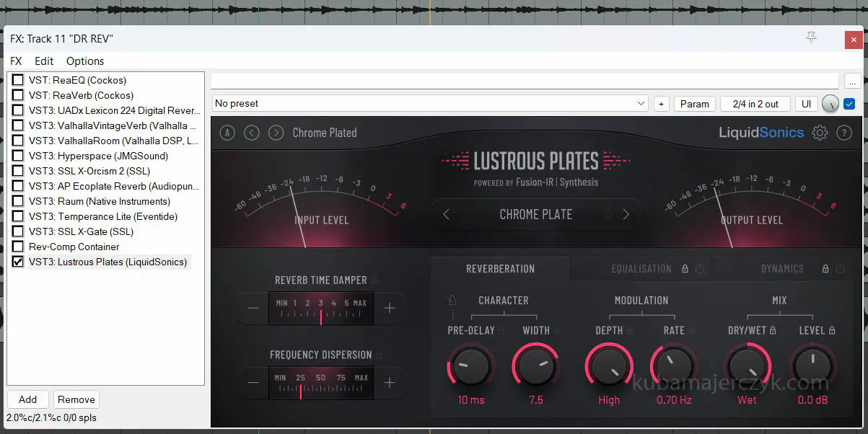Switch to next plate model after Chrome Plate
The height and width of the screenshot is (434, 868).
[626, 214]
